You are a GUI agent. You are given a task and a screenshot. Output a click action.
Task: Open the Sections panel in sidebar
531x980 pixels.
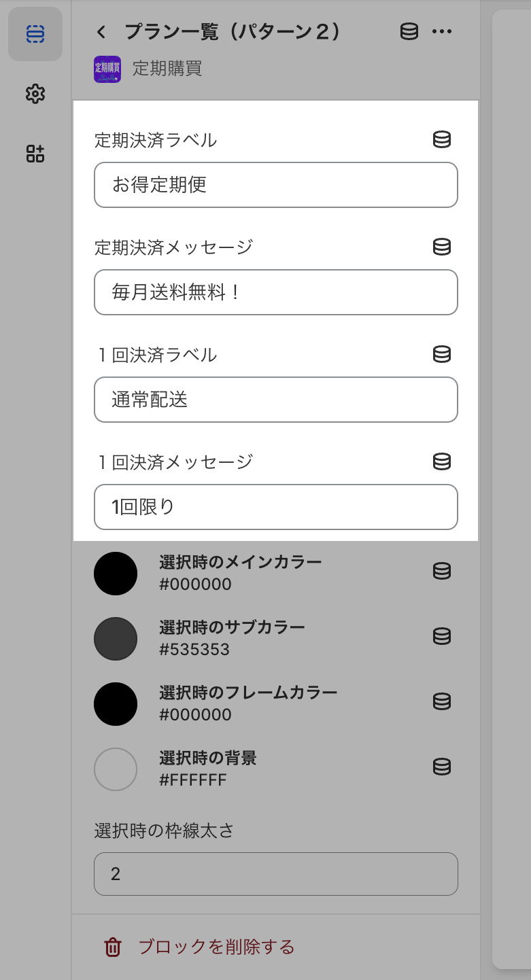(35, 34)
